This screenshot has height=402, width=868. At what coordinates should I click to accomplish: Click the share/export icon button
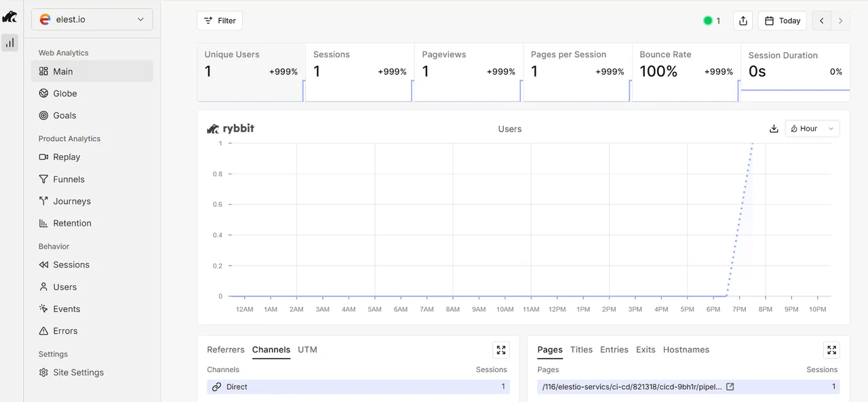pyautogui.click(x=743, y=20)
